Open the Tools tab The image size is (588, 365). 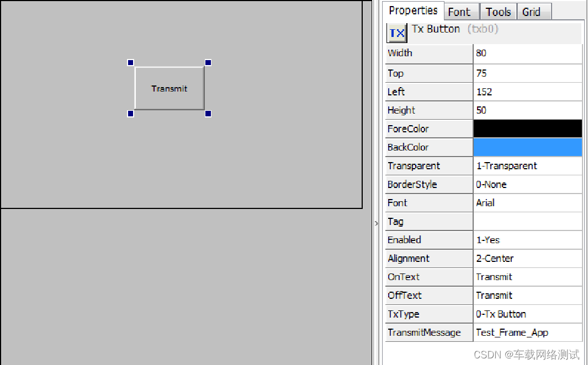click(497, 11)
